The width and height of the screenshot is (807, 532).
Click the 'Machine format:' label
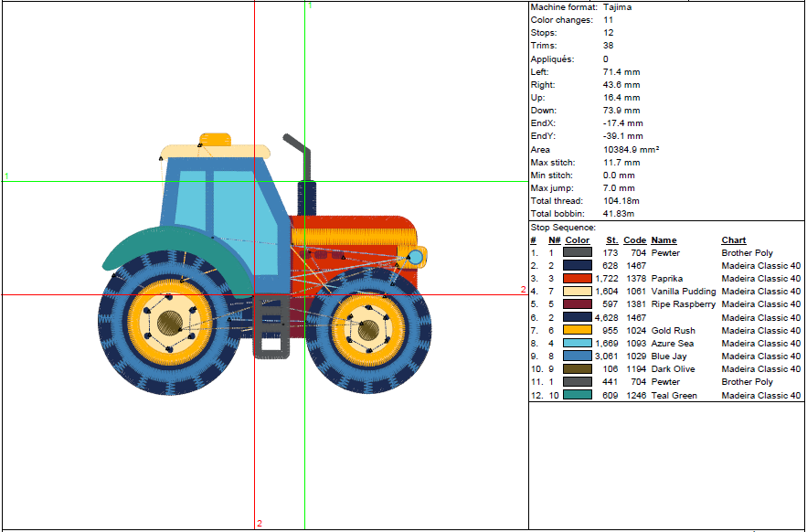click(x=564, y=7)
